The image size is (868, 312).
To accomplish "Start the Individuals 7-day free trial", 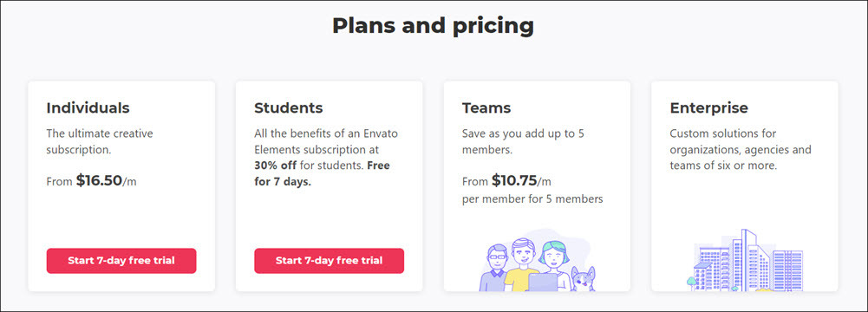I will pos(121,261).
